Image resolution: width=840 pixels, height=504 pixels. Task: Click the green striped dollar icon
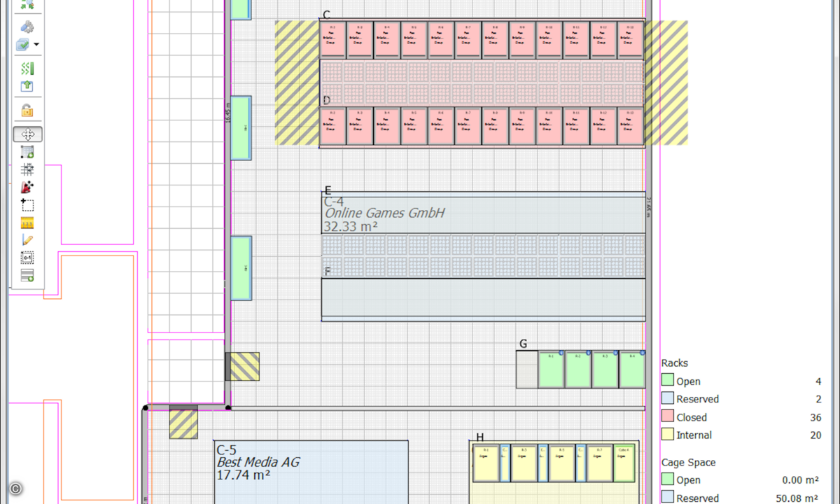(27, 69)
